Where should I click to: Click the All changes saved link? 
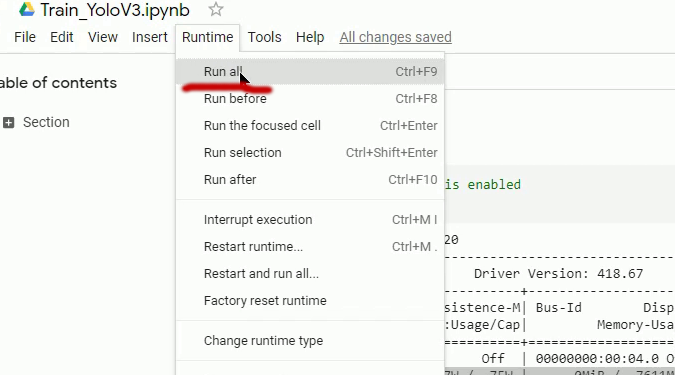(396, 37)
